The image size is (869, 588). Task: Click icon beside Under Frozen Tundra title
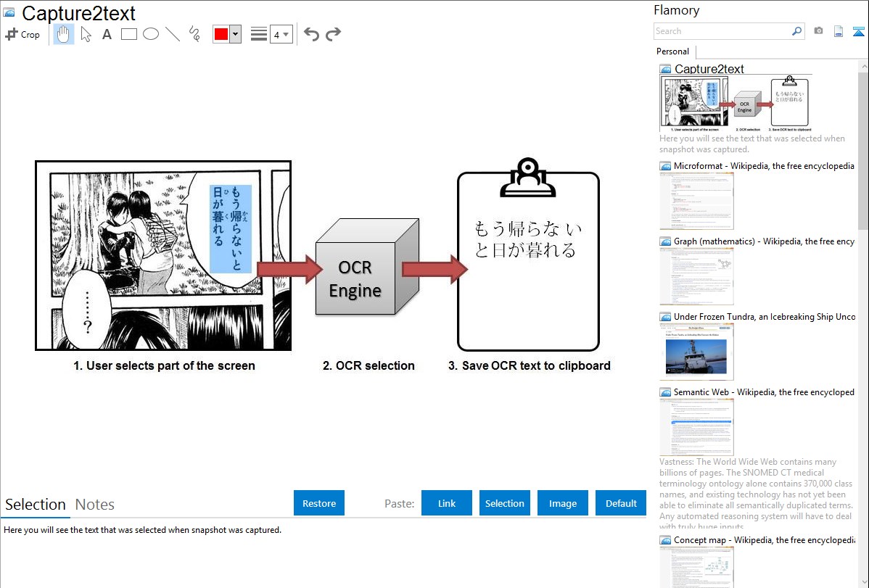pyautogui.click(x=665, y=316)
